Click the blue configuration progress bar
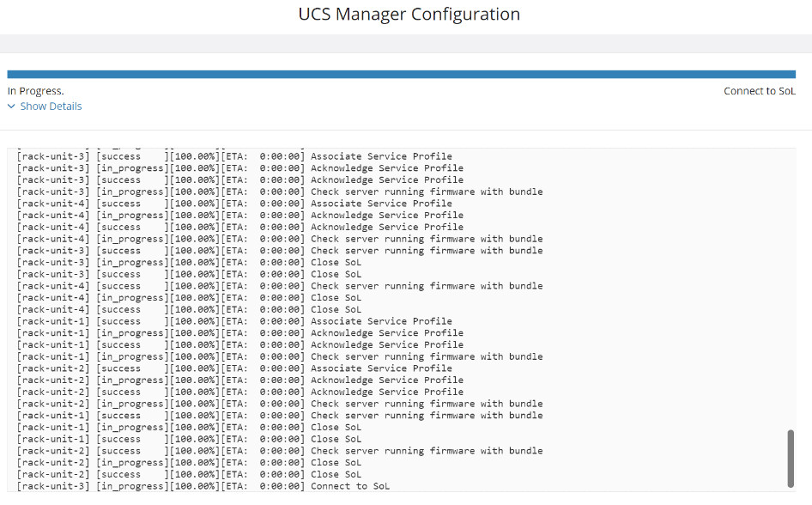The width and height of the screenshot is (812, 505). (402, 75)
